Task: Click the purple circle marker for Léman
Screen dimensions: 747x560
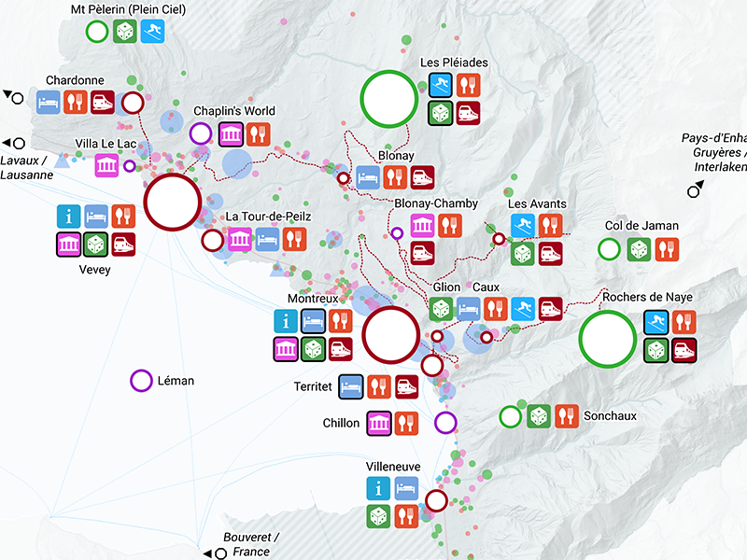Action: click(x=141, y=381)
